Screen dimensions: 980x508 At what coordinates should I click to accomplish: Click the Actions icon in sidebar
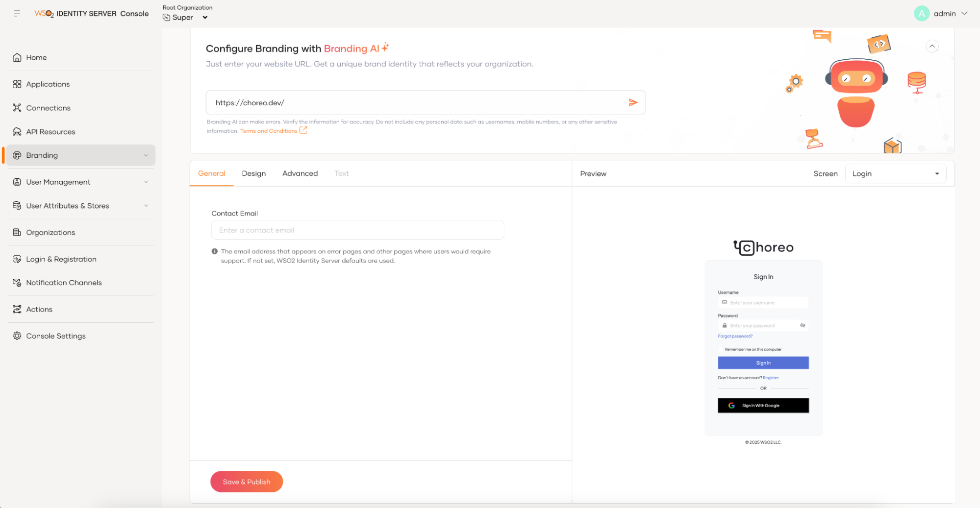click(17, 309)
